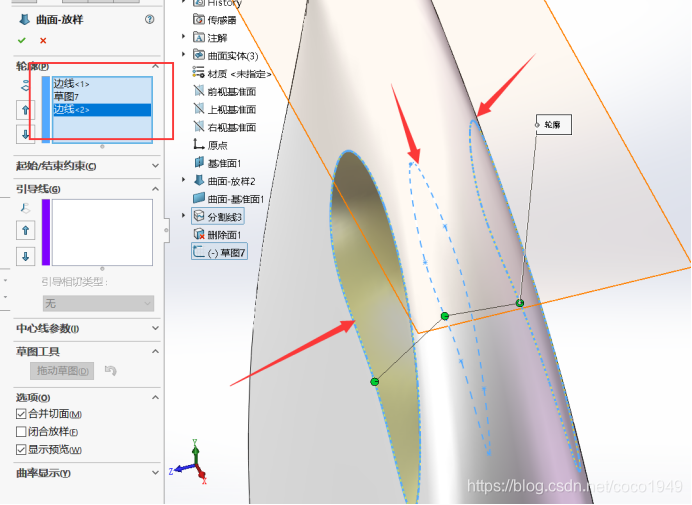Screen dimensions: 692x505
Task: Open help for 曲面-放样 panel
Action: [x=150, y=19]
